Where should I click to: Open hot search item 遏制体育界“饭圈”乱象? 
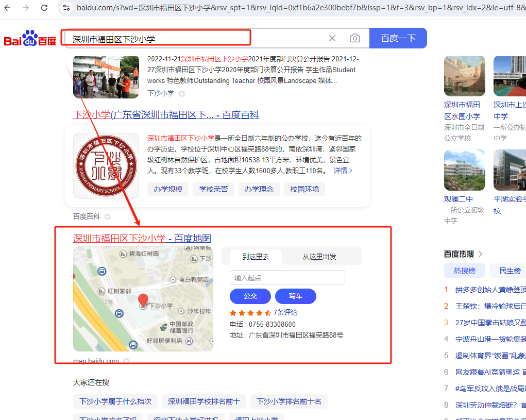coord(490,356)
